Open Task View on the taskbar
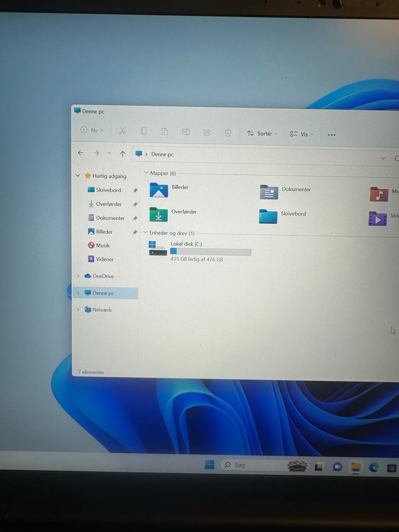The width and height of the screenshot is (399, 532). coord(319,467)
